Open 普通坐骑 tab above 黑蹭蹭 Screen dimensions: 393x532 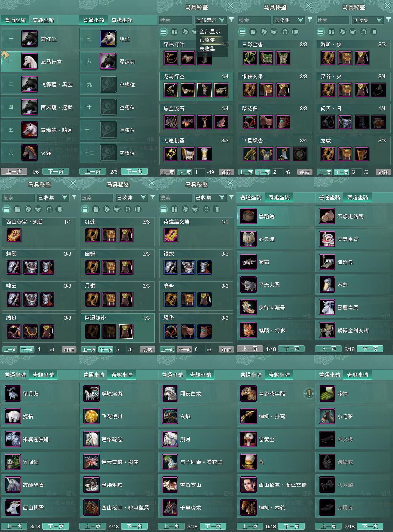(251, 198)
